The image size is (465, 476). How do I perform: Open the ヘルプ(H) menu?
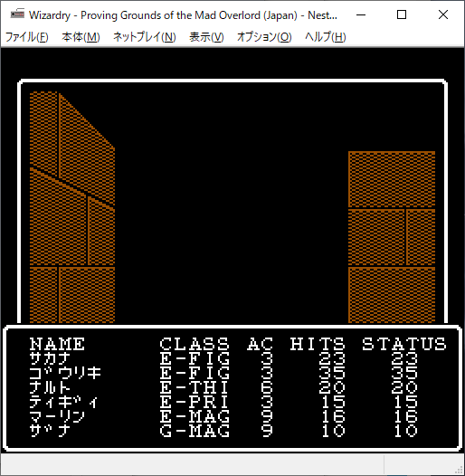tap(326, 37)
